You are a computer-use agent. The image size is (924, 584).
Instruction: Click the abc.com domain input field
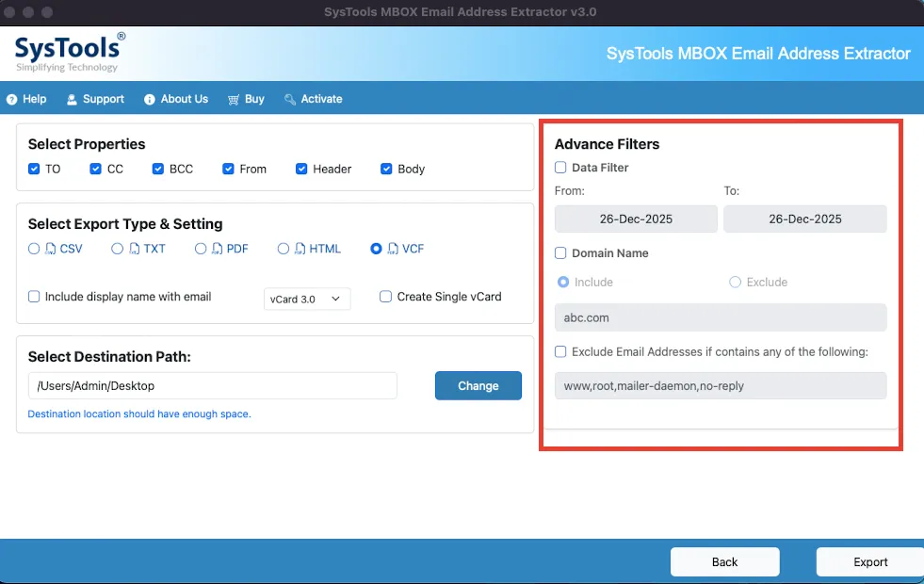coord(721,317)
